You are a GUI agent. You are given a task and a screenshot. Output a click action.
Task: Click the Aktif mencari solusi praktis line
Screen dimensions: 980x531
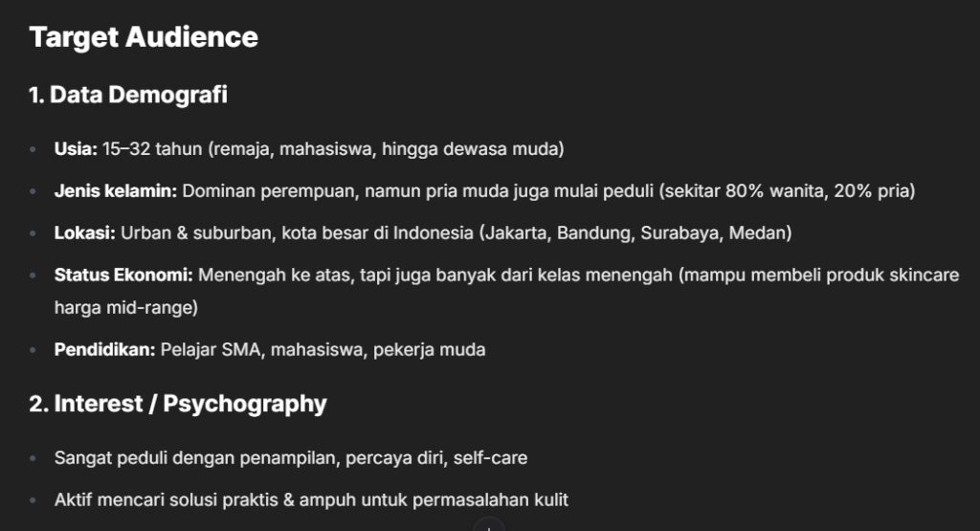(311, 499)
